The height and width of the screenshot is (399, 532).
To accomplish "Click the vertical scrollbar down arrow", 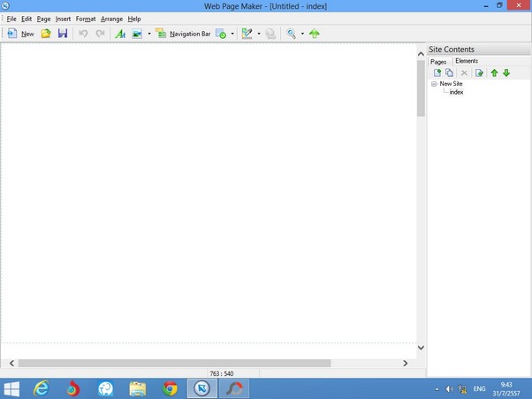I will tap(421, 348).
